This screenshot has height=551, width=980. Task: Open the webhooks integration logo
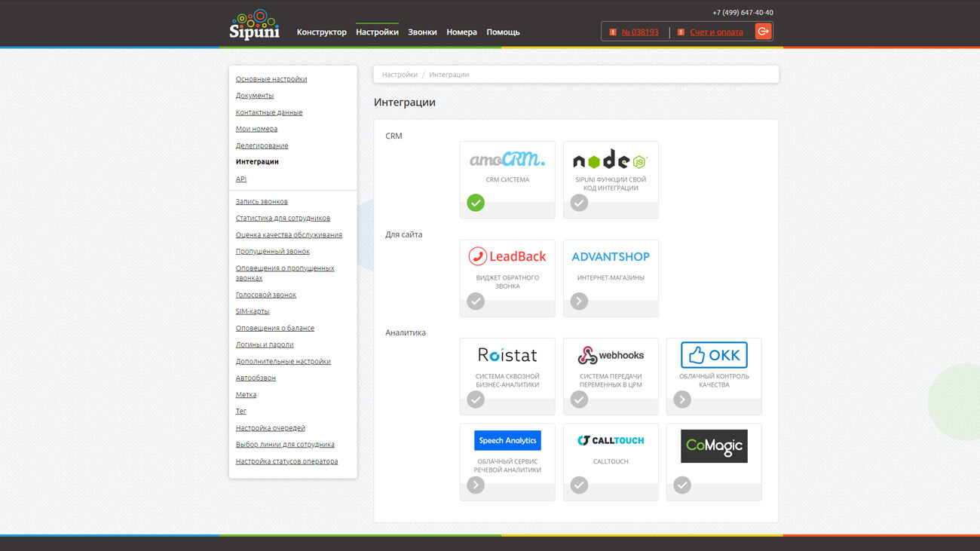tap(610, 355)
